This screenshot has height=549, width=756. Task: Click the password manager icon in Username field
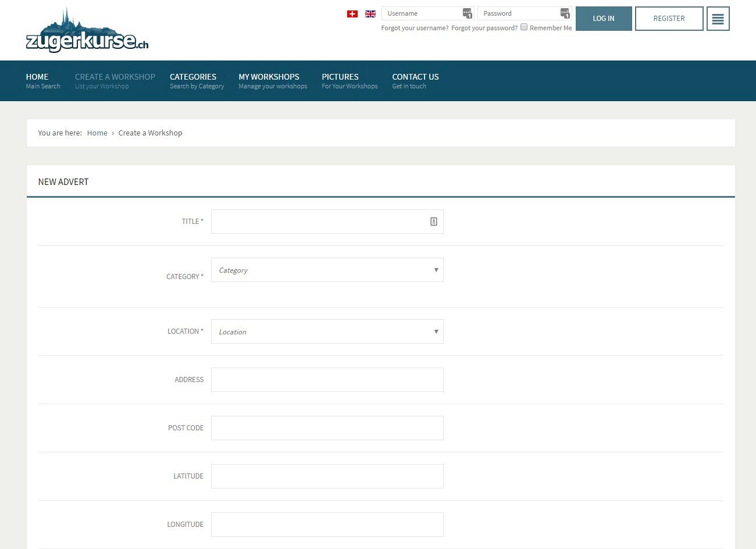[x=467, y=13]
